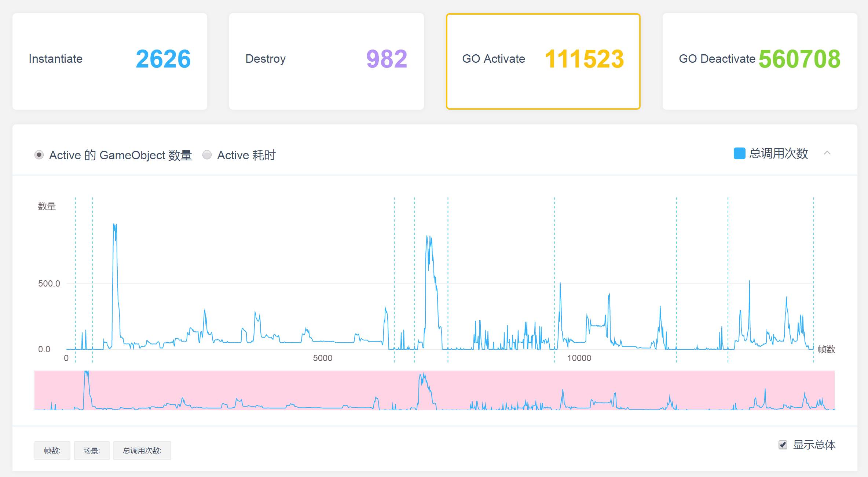
Task: Select the Instantiate stat card
Action: [110, 61]
